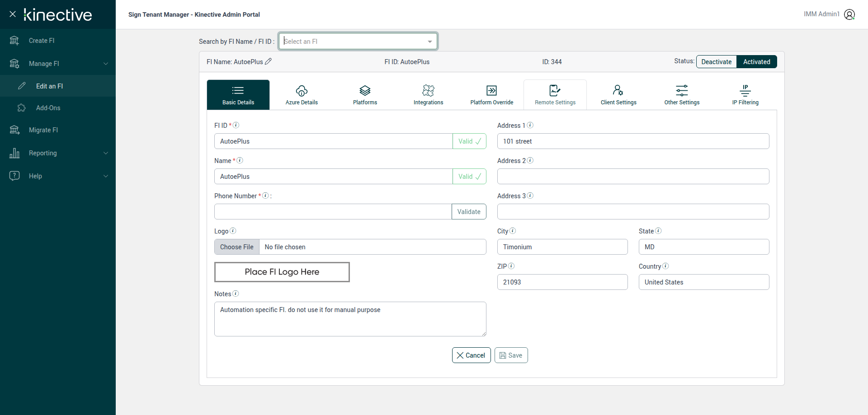Open Create FI in the sidebar
The height and width of the screenshot is (415, 868).
point(58,41)
